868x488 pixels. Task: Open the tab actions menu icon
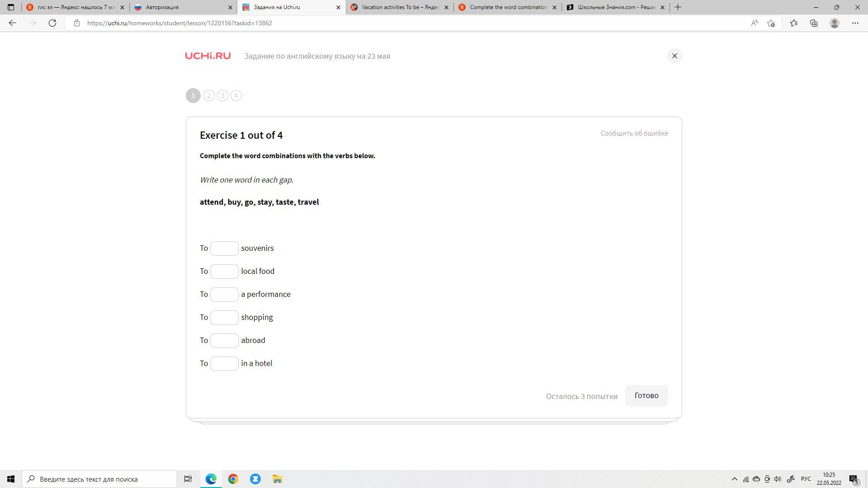[x=11, y=7]
